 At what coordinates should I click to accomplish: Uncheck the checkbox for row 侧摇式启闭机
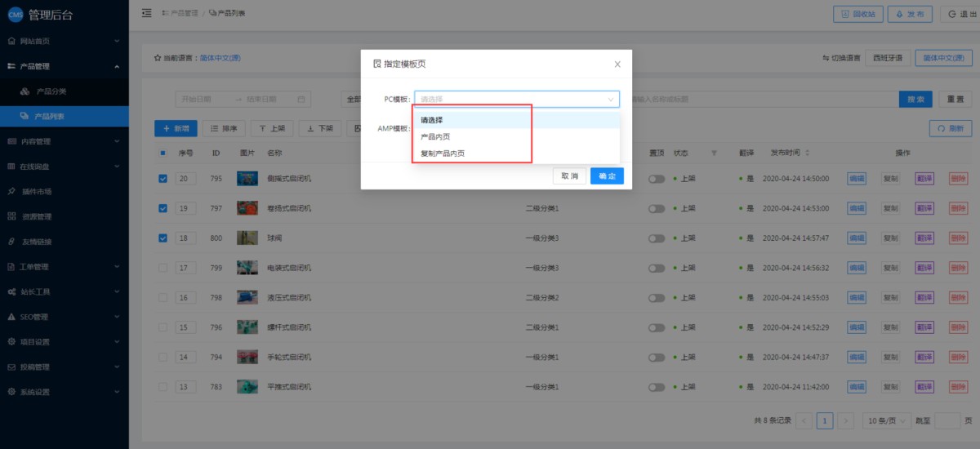pyautogui.click(x=163, y=179)
